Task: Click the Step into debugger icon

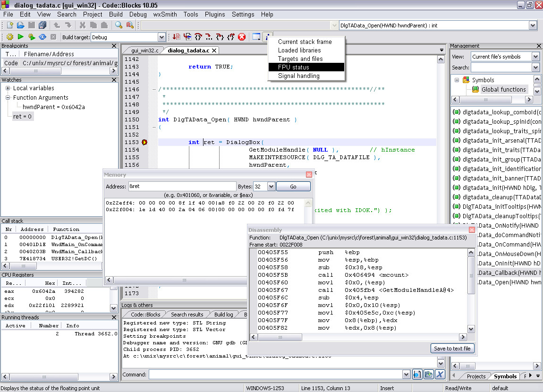Action: tap(220, 37)
